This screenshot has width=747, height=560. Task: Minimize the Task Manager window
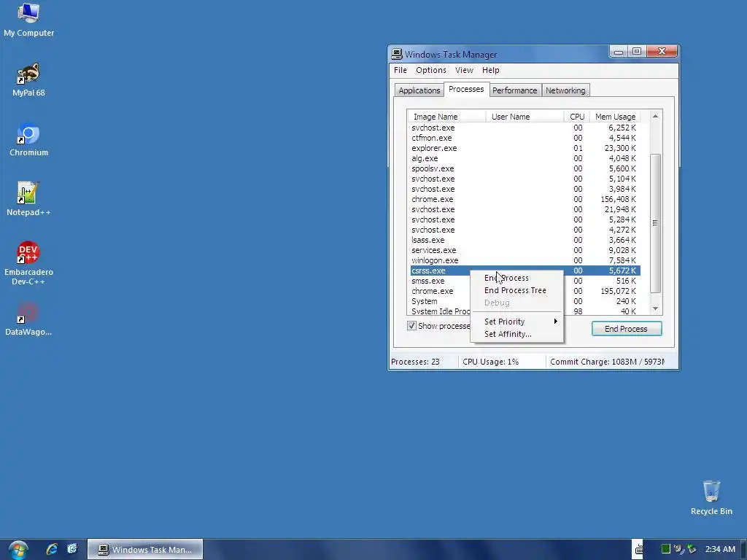pos(619,52)
